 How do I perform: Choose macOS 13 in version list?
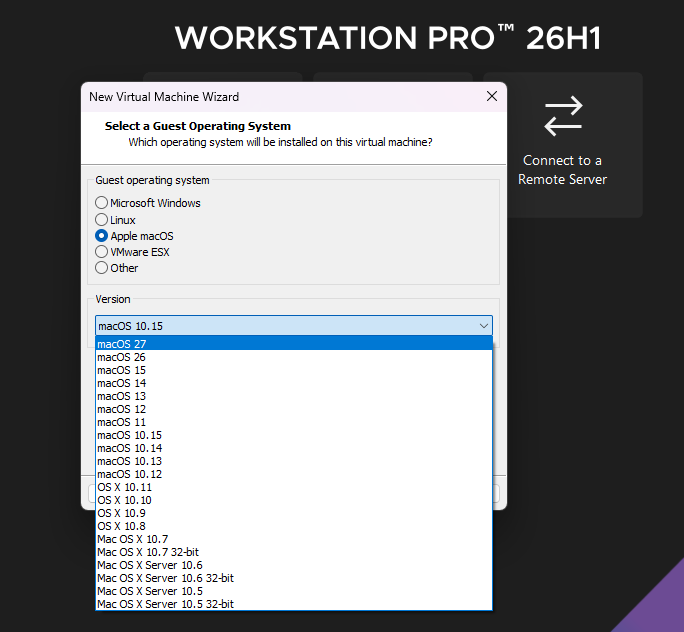point(294,396)
